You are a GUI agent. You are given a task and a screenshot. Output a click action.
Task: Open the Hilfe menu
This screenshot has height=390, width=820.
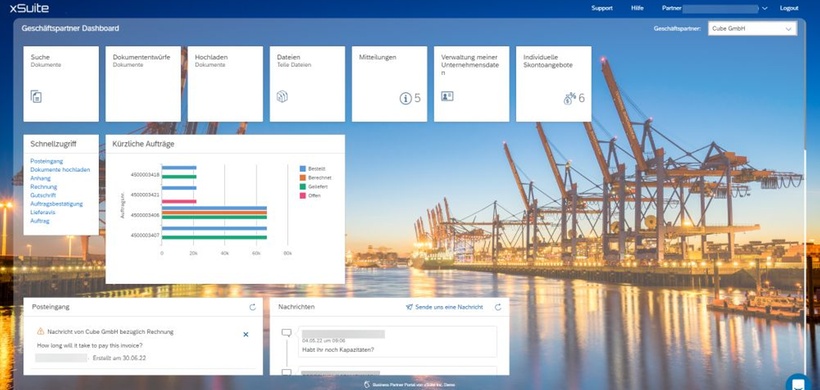637,8
